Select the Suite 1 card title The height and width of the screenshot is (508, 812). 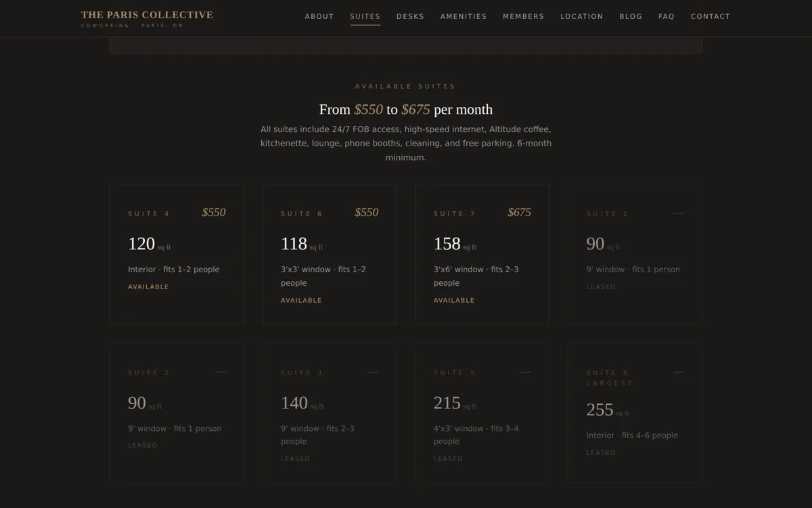608,214
